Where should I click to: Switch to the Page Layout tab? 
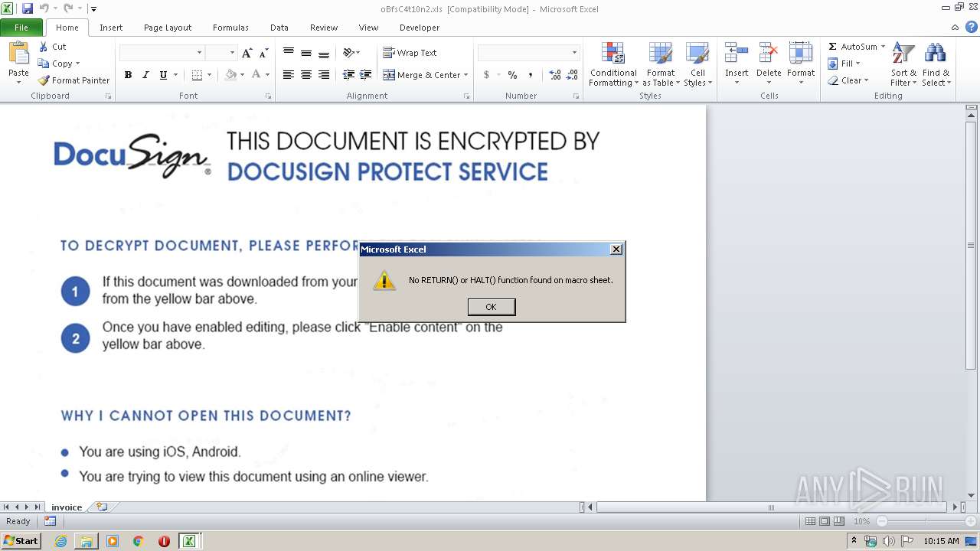(168, 28)
